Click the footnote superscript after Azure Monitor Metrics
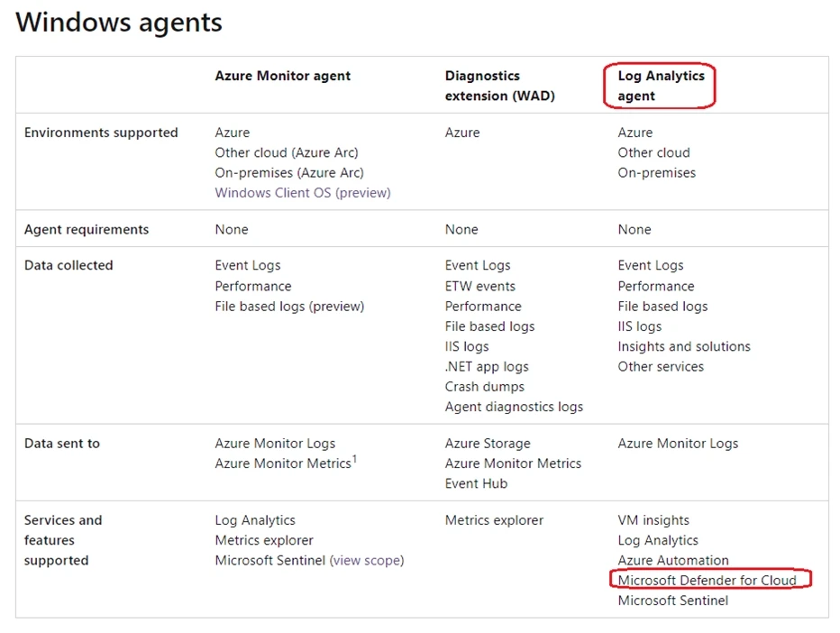The image size is (840, 633). (354, 460)
